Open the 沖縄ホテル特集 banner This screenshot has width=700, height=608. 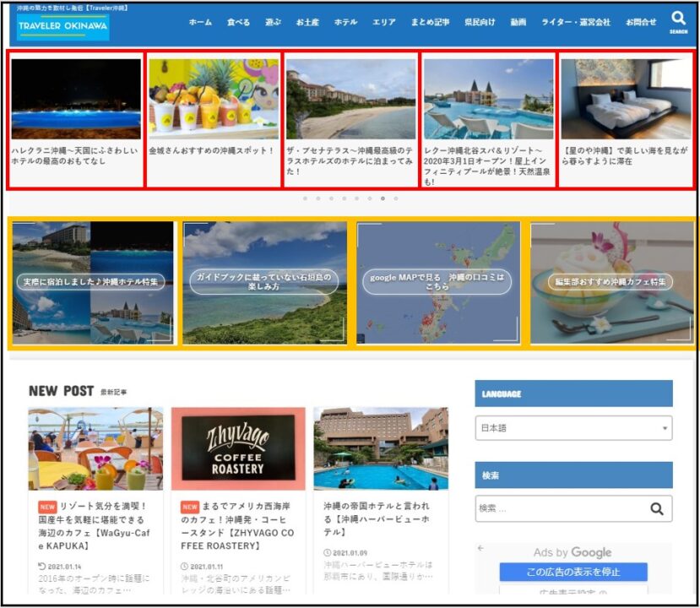tap(92, 282)
